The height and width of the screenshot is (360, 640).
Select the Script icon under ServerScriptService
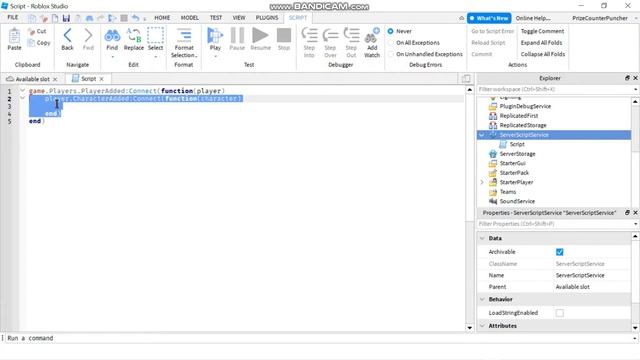503,144
